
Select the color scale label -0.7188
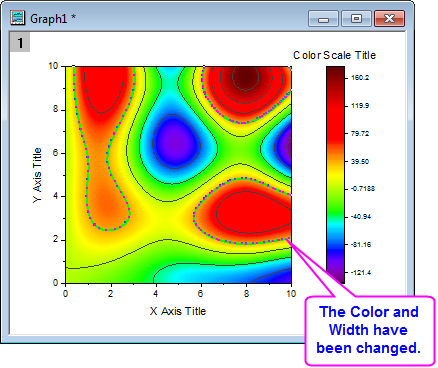tap(363, 189)
